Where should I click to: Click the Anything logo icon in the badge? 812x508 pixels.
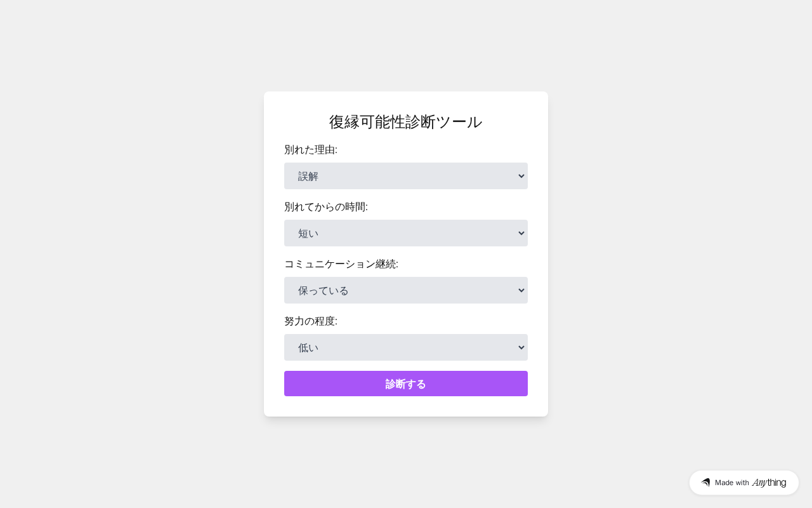pos(705,483)
